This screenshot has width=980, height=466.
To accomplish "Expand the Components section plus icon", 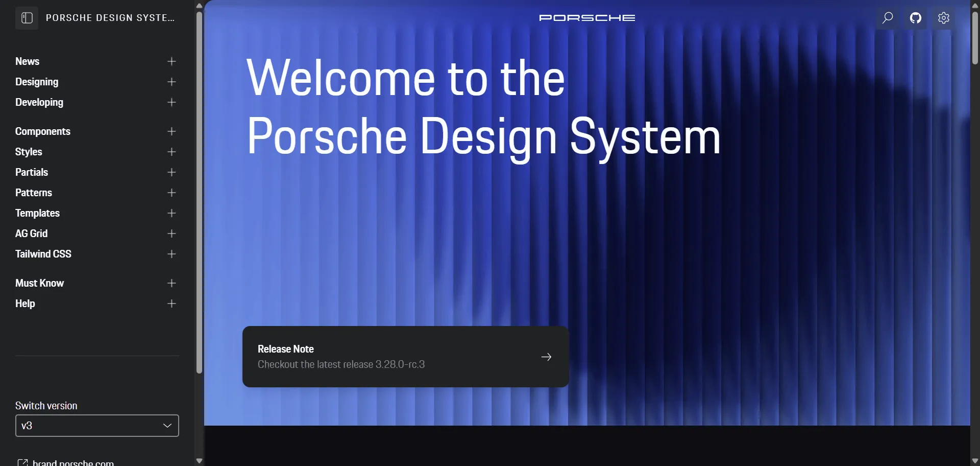I will coord(171,131).
